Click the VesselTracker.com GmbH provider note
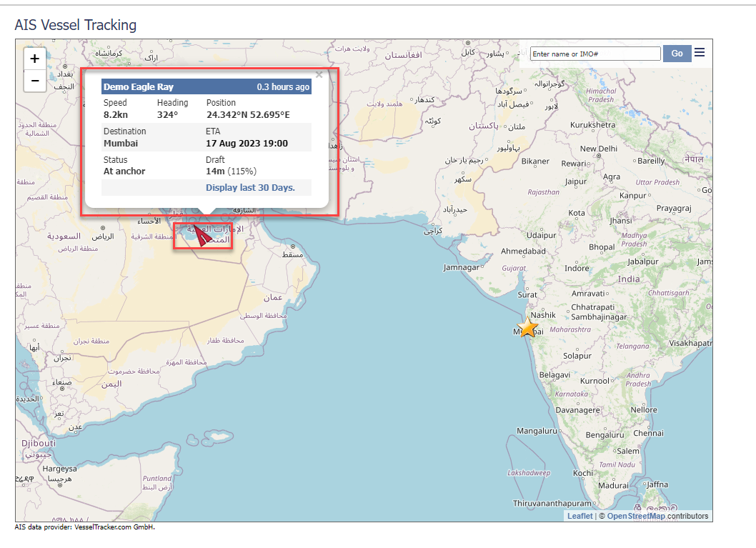Screen dimensions: 756x548 85,527
